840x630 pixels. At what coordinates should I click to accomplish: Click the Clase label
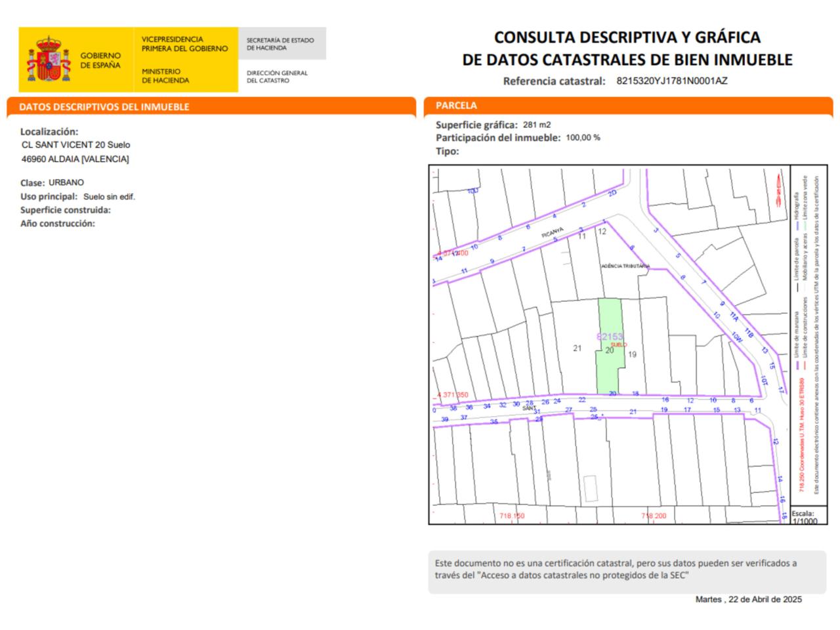32,183
